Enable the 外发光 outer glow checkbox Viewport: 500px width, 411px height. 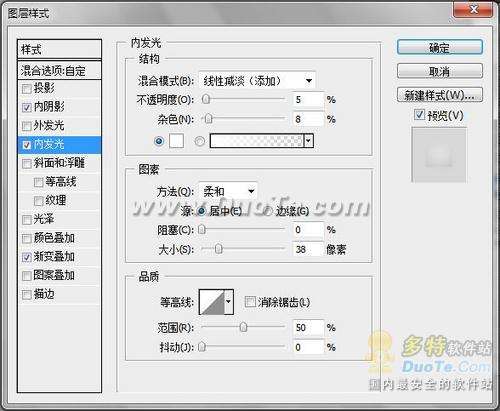pyautogui.click(x=26, y=126)
